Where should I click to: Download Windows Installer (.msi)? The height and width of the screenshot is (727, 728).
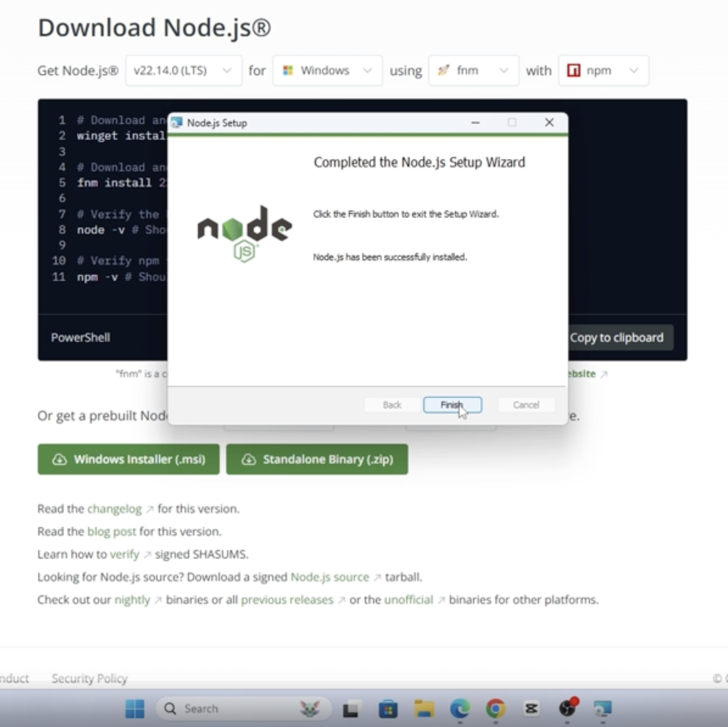coord(129,459)
